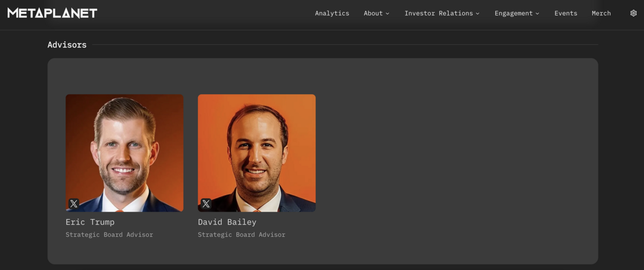
Task: Click Strategic Board Advisor under David Bailey
Action: (241, 235)
